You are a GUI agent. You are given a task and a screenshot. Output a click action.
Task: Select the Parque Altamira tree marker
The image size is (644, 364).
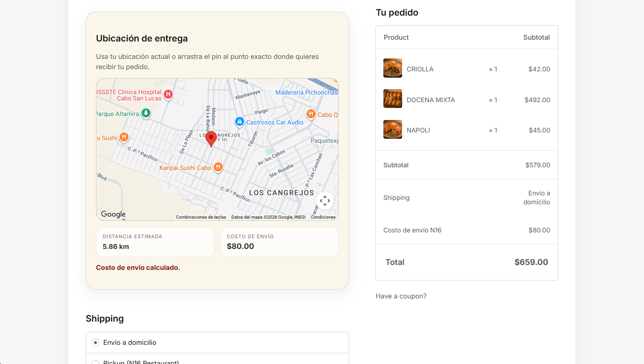click(x=145, y=113)
